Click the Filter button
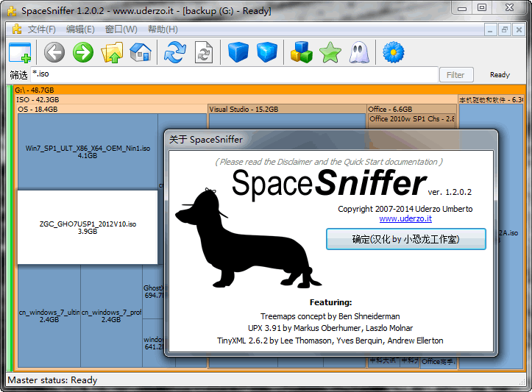 coord(456,75)
